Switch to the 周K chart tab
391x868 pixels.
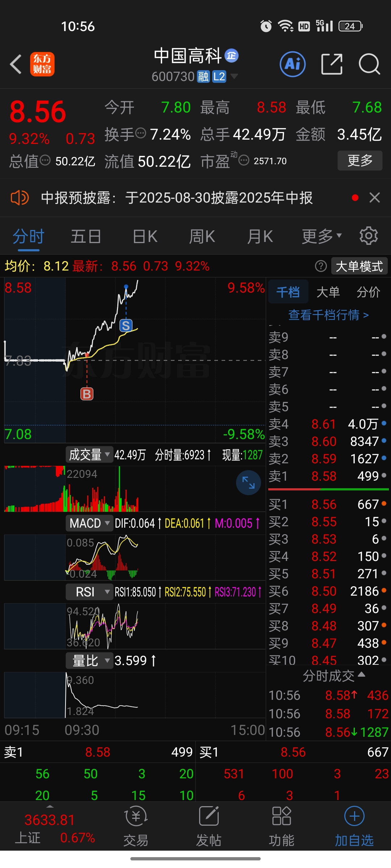(202, 237)
